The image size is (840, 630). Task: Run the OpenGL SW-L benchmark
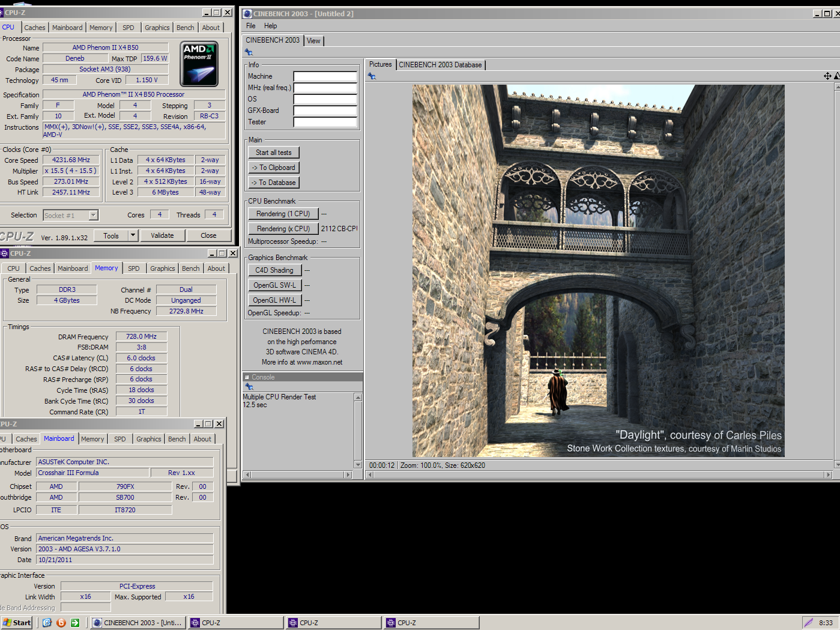click(x=274, y=285)
